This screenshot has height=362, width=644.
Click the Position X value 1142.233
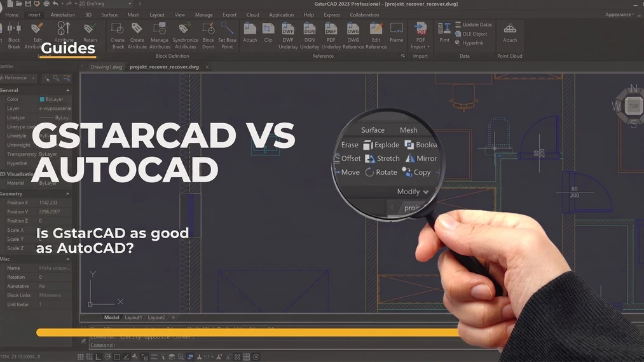tap(48, 203)
